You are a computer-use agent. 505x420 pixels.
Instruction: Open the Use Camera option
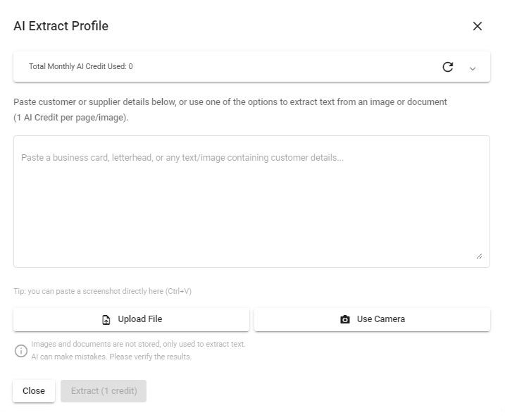point(373,319)
